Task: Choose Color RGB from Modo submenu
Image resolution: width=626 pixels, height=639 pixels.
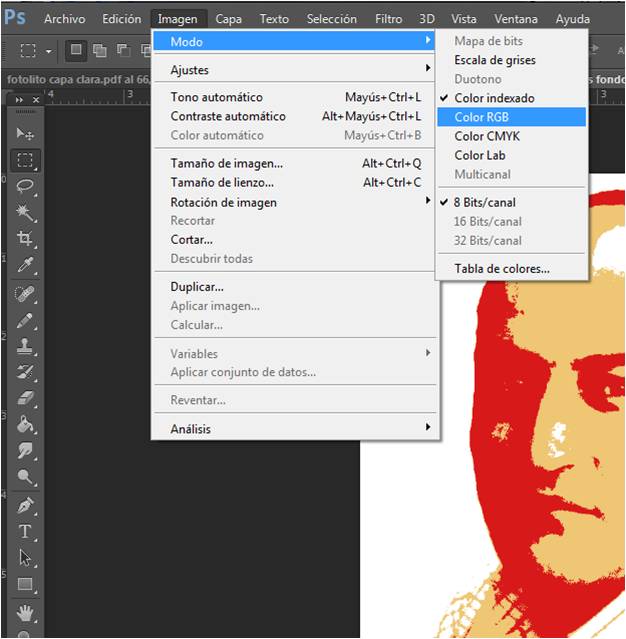Action: click(x=482, y=117)
